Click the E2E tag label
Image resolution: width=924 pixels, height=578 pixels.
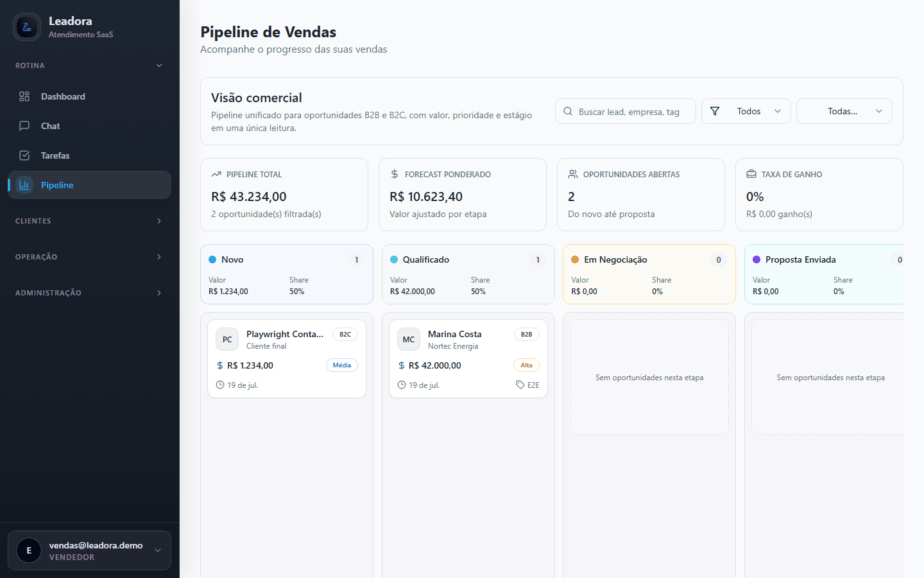[x=533, y=385]
